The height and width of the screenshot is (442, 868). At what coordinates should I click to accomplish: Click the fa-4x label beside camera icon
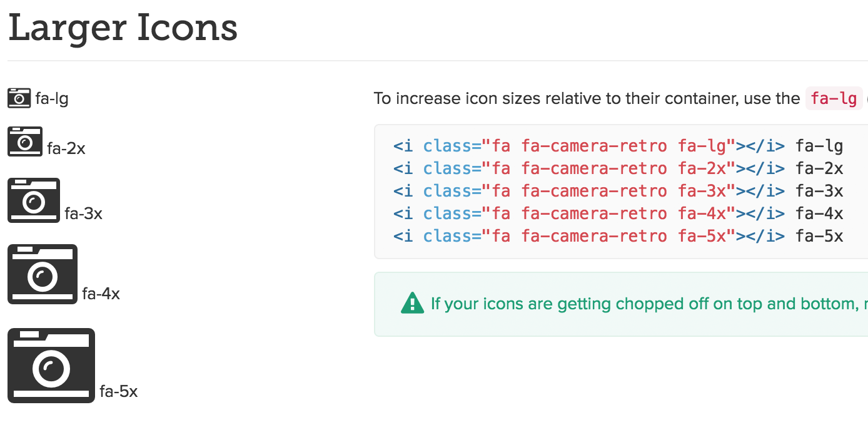(x=101, y=294)
